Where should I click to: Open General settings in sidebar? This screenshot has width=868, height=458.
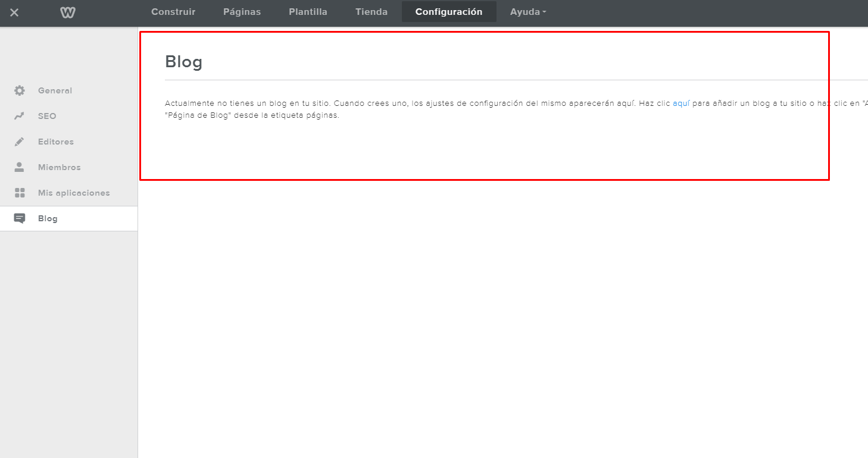(68, 90)
